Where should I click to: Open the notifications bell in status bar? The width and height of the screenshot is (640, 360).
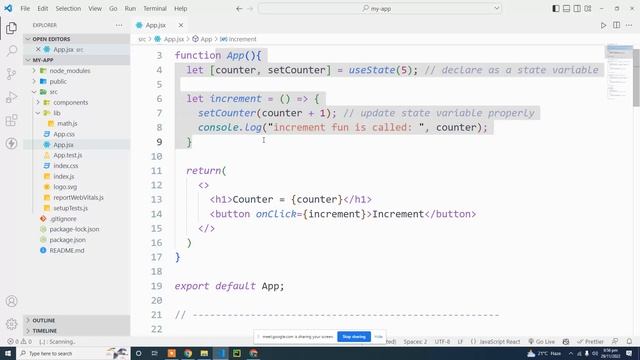pos(629,342)
